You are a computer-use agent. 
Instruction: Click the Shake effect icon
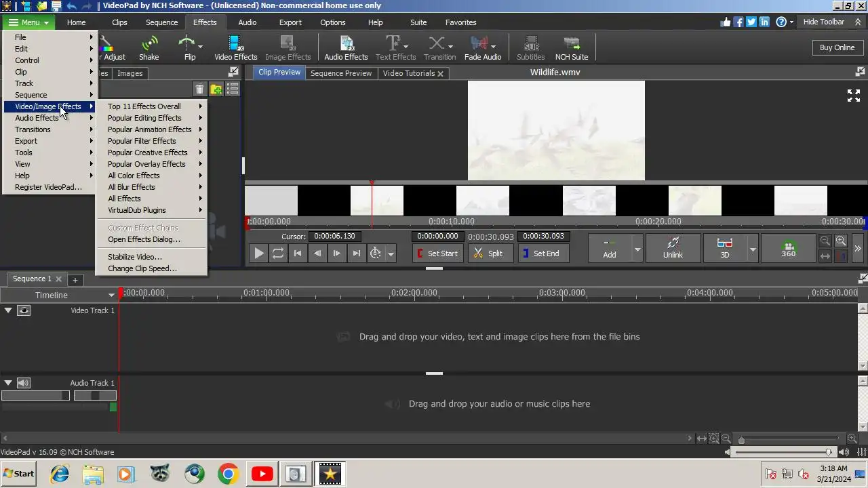[x=149, y=48]
